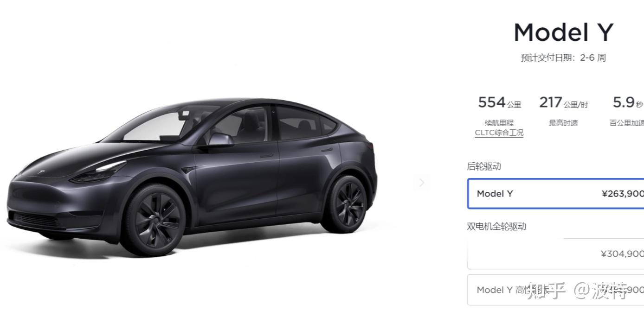Click the 知乎 watermark text

(547, 291)
